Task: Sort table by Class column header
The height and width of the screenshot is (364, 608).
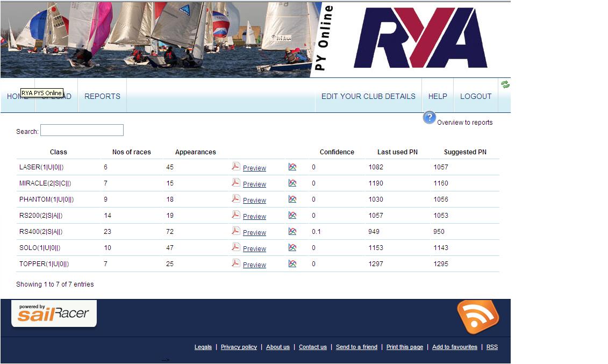Action: coord(59,152)
